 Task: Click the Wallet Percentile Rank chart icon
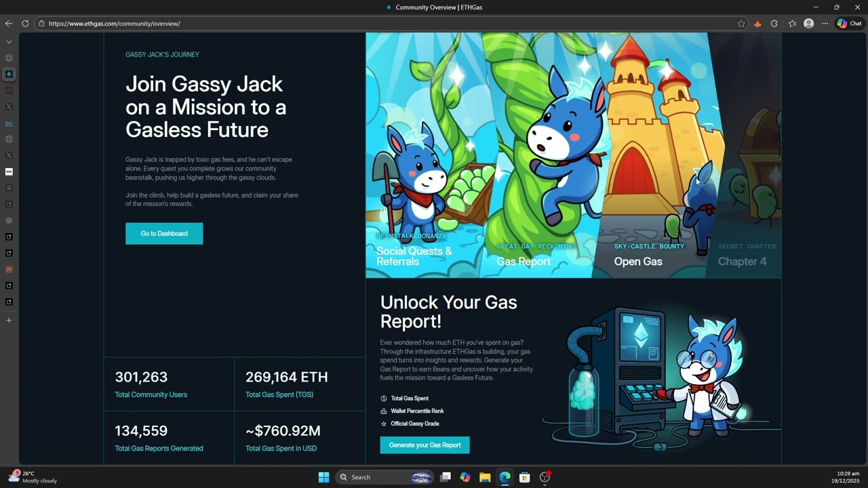[x=384, y=411]
